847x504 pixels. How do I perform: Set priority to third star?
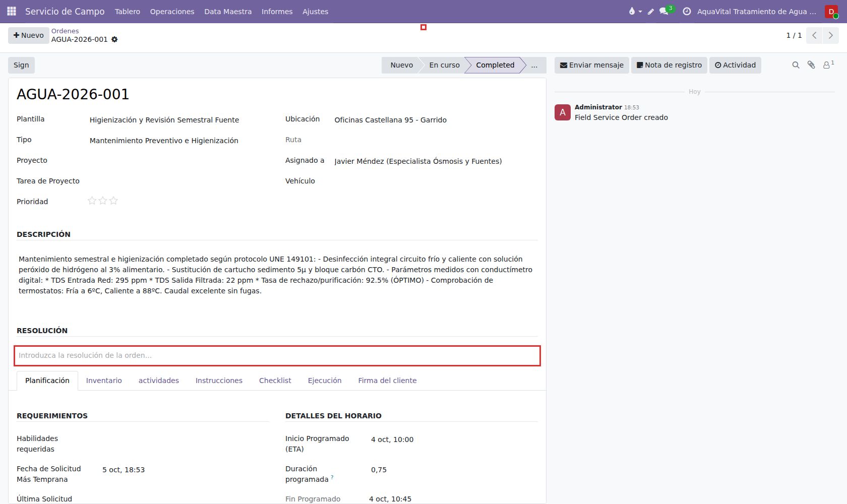(113, 201)
